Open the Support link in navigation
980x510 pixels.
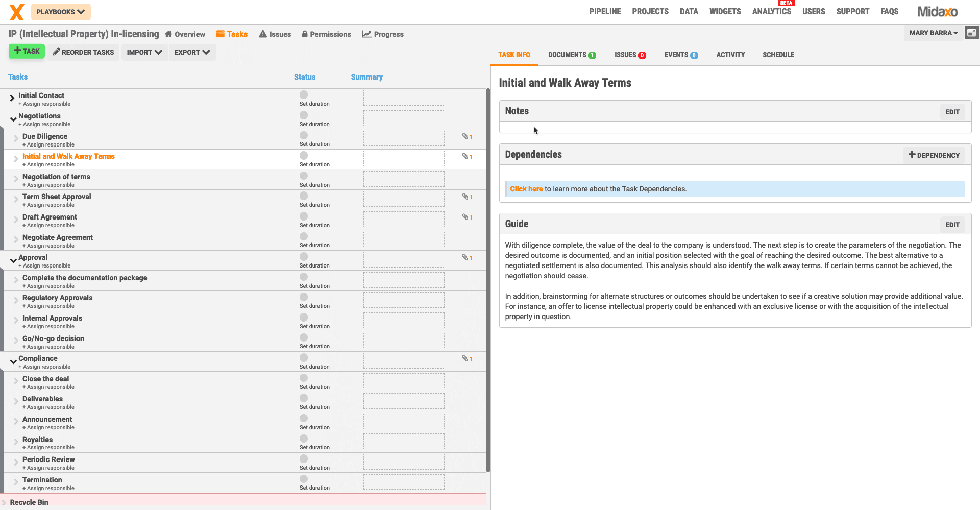(x=852, y=12)
